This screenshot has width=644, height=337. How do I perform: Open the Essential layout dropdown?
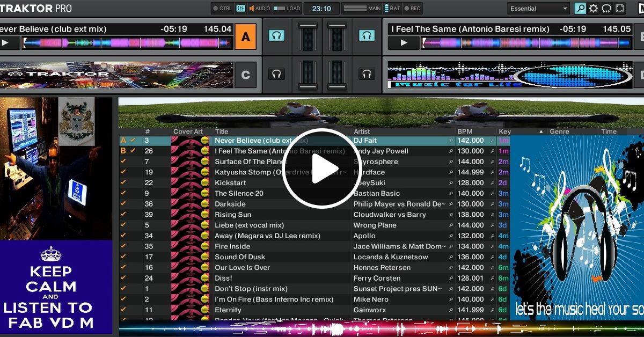point(538,8)
